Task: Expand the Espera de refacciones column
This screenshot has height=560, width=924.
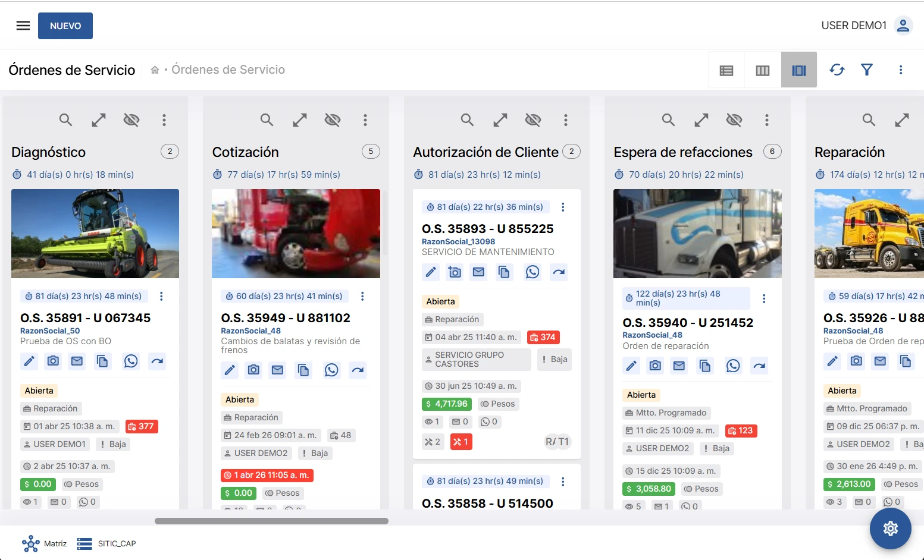Action: [701, 120]
